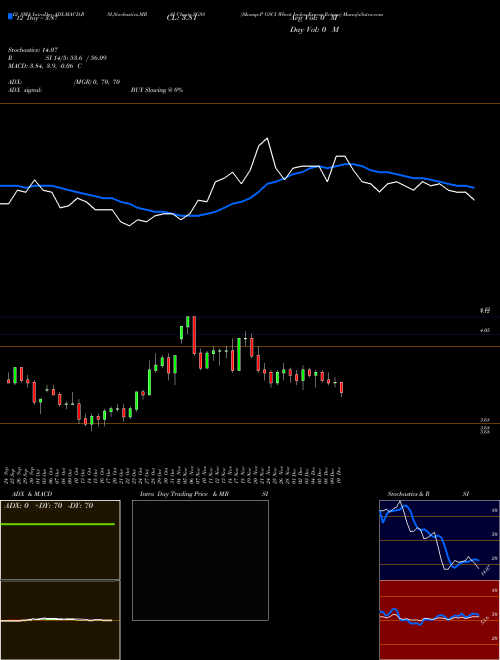Click the 'Intra Day Trading Price & MR' title
Image resolution: width=500 pixels, height=660 pixels.
tap(184, 494)
